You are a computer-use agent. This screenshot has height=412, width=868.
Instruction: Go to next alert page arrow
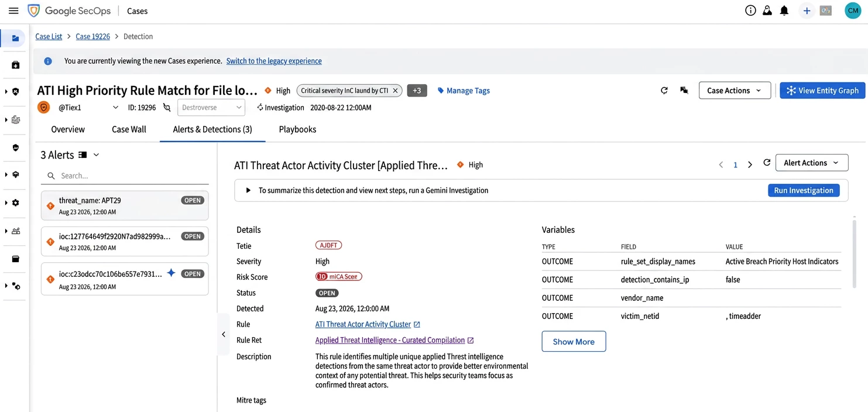pyautogui.click(x=750, y=165)
